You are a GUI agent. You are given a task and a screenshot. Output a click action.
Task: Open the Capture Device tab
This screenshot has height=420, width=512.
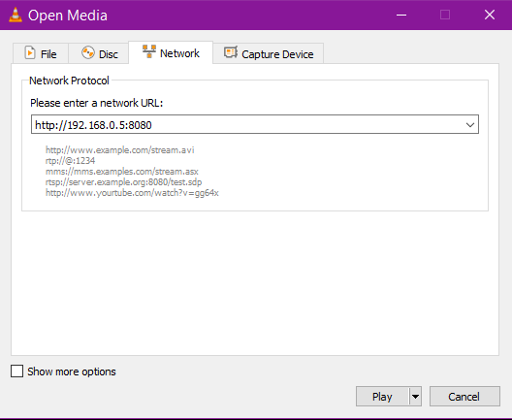click(x=269, y=53)
